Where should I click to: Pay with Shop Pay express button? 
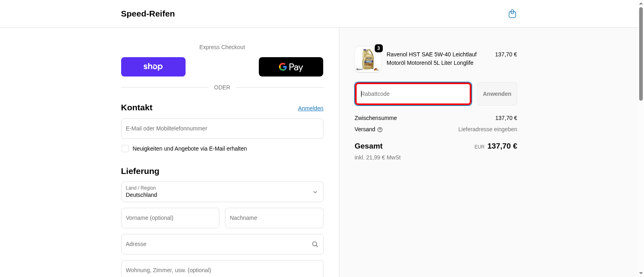pyautogui.click(x=153, y=67)
